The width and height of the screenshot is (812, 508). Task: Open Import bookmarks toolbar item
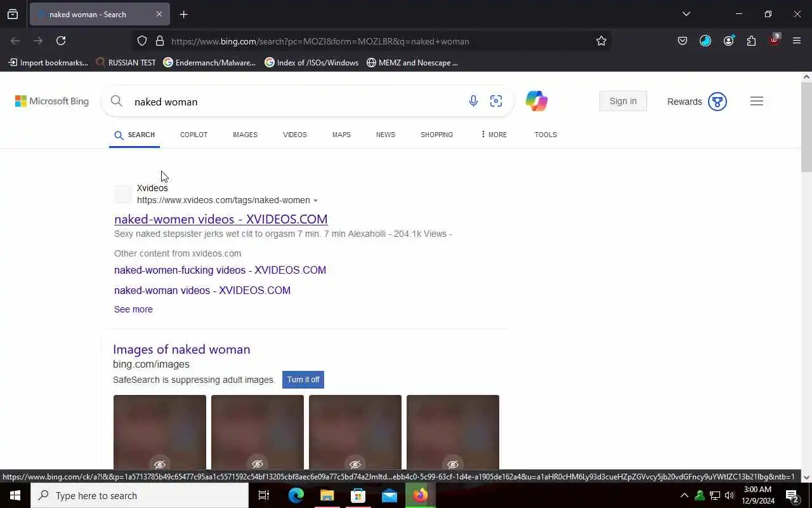pyautogui.click(x=48, y=62)
